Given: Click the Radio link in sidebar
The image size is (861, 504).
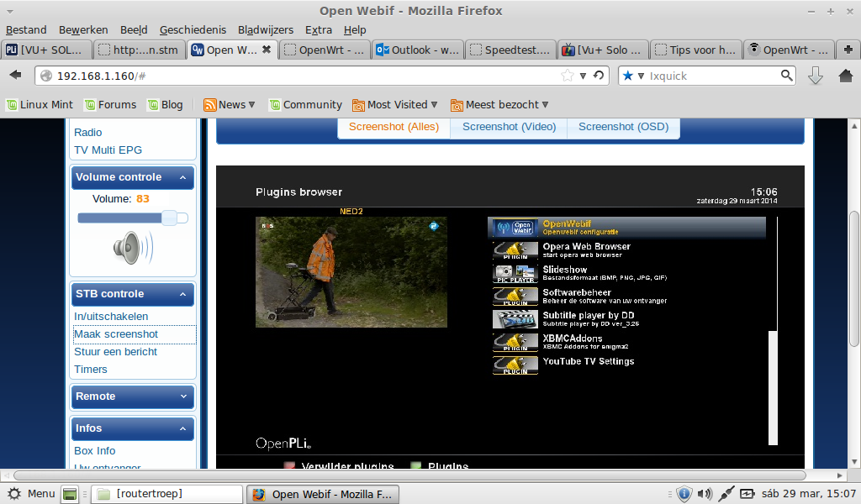Looking at the screenshot, I should tap(87, 132).
